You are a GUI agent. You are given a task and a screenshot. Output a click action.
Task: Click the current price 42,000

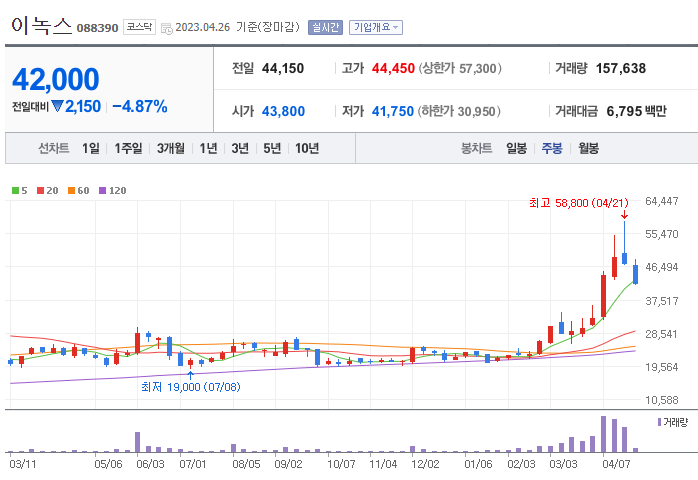click(x=56, y=79)
